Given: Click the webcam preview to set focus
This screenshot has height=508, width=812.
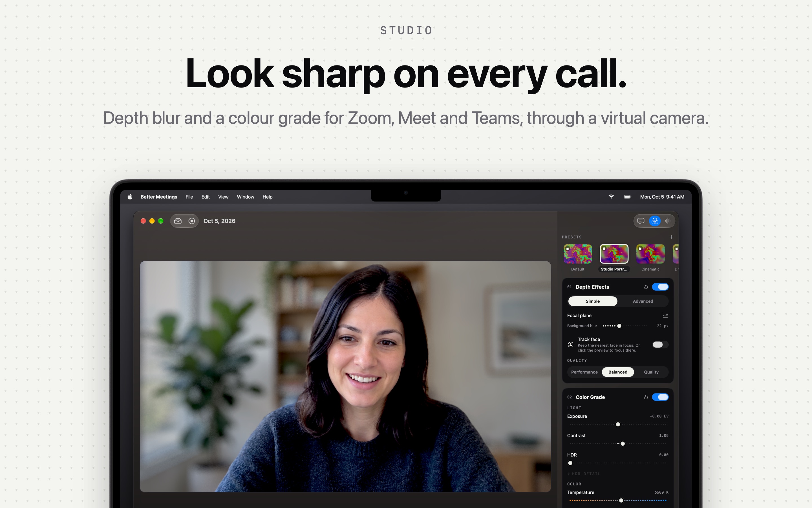Looking at the screenshot, I should click(345, 377).
